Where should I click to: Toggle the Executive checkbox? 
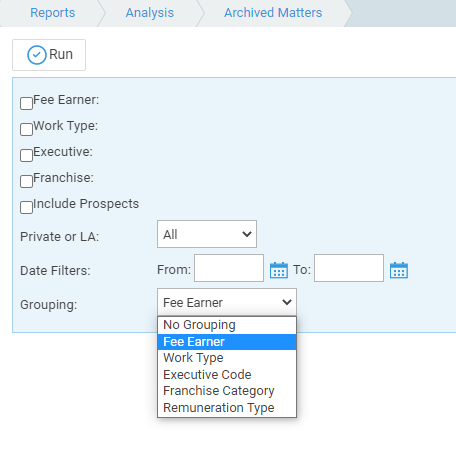[x=26, y=155]
